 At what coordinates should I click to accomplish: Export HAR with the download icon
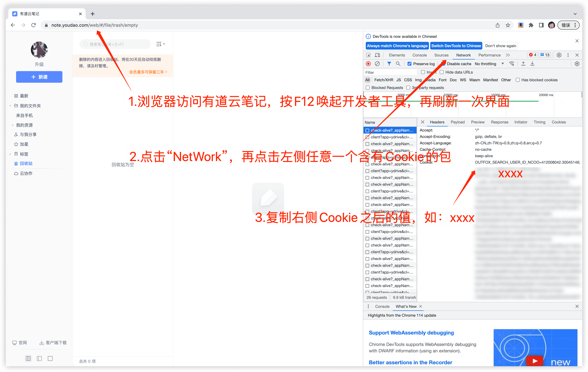(532, 64)
